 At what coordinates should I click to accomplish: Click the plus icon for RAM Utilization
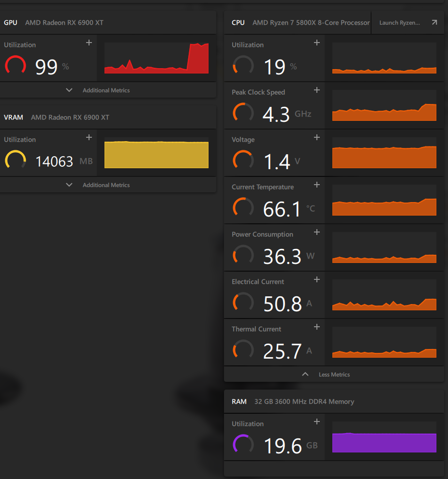[x=317, y=421]
